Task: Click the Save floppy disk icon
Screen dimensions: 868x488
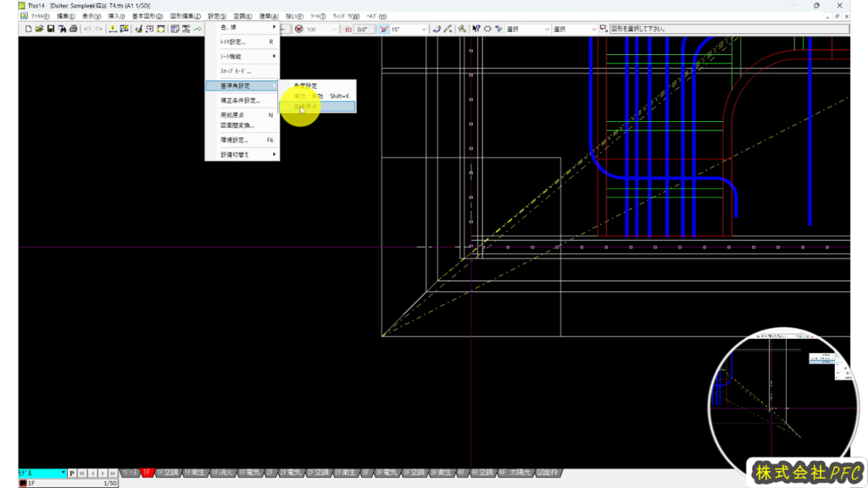Action: 51,29
